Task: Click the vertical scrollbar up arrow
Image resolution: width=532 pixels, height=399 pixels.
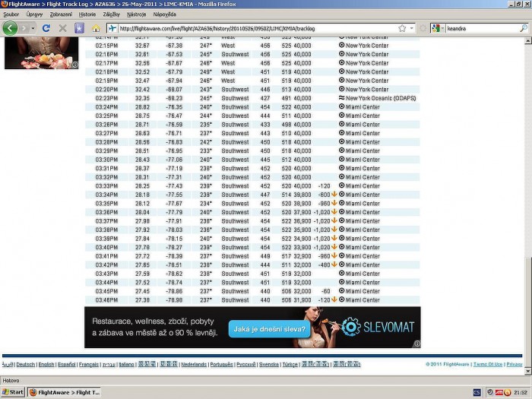Action: point(528,41)
